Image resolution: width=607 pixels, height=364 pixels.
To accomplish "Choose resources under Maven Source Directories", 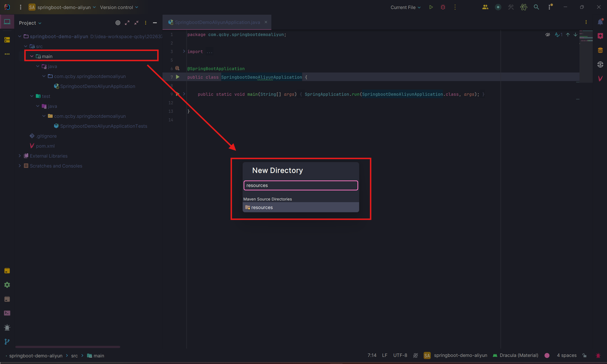I will coord(262,208).
